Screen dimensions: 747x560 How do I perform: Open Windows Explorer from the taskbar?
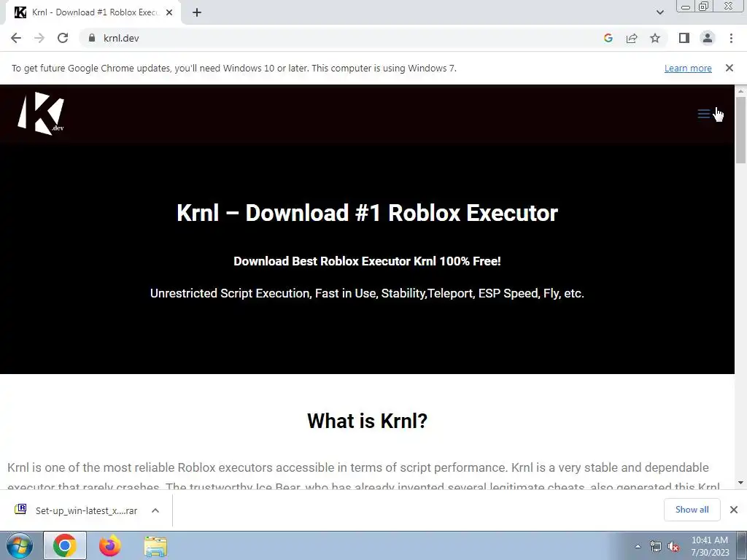click(155, 547)
